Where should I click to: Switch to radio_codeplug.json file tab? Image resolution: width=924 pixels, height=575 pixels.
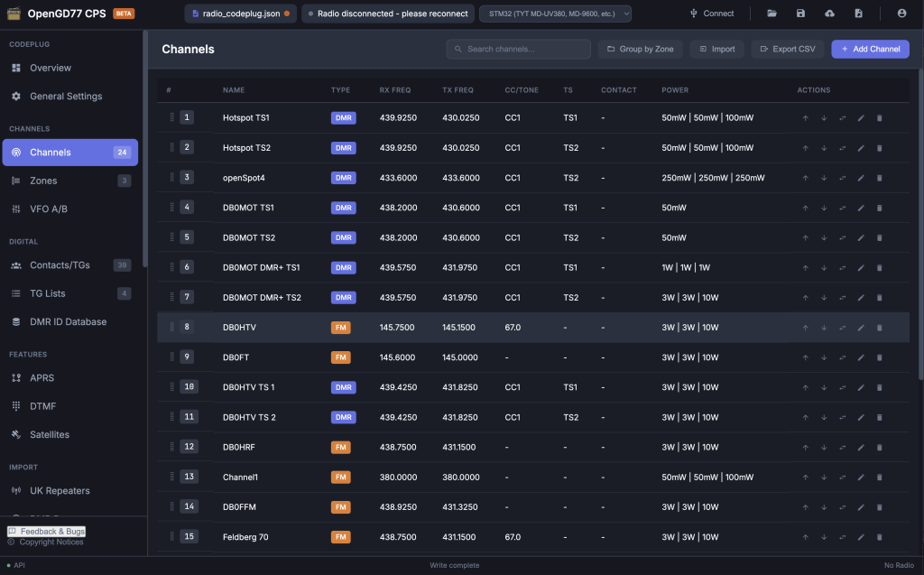click(241, 14)
